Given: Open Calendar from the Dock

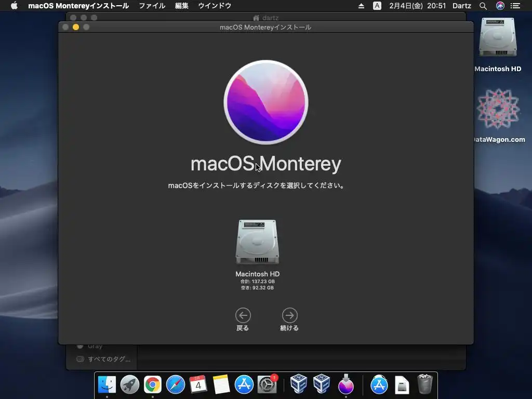Looking at the screenshot, I should pos(198,385).
